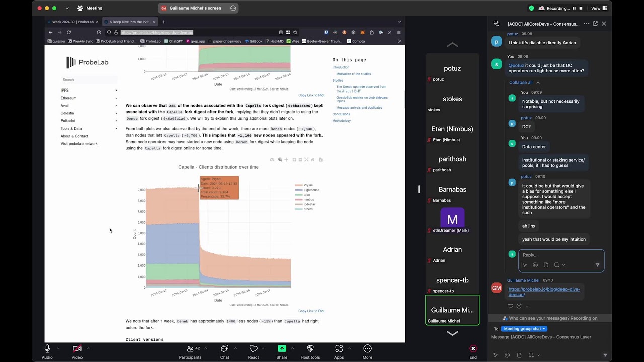Image resolution: width=644 pixels, height=362 pixels.
Task: Toggle Lighthouse series in the chart legend
Action: (x=307, y=190)
